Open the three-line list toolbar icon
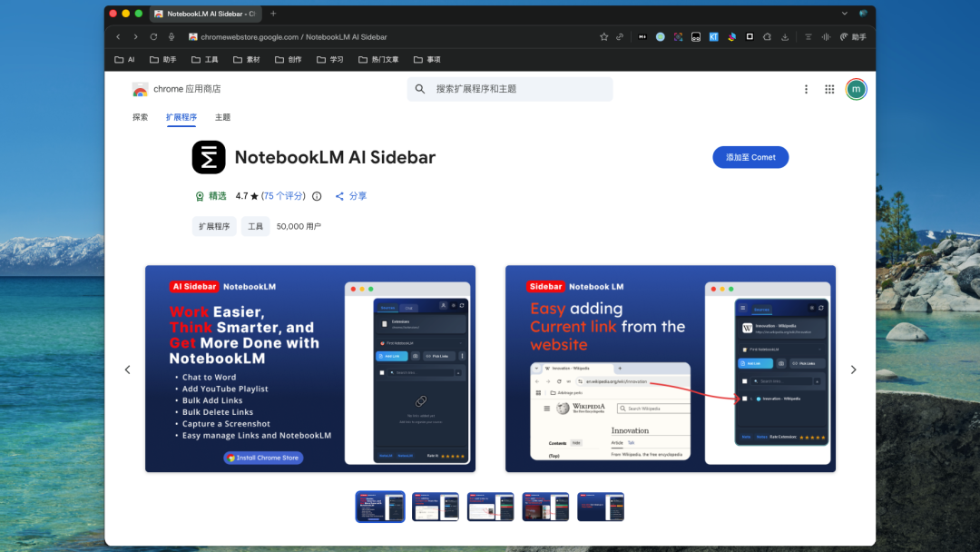Screen dimensions: 980x552 (x=808, y=37)
